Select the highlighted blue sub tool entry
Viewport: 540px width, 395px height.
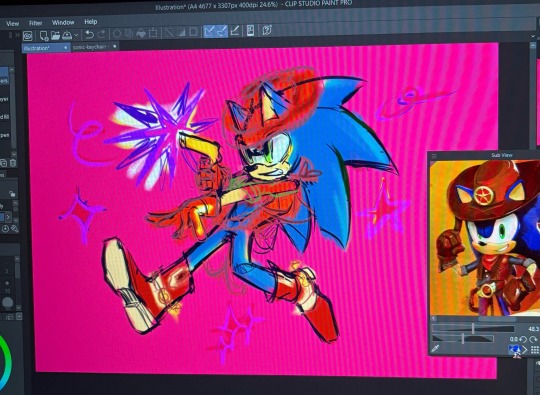click(x=4, y=76)
